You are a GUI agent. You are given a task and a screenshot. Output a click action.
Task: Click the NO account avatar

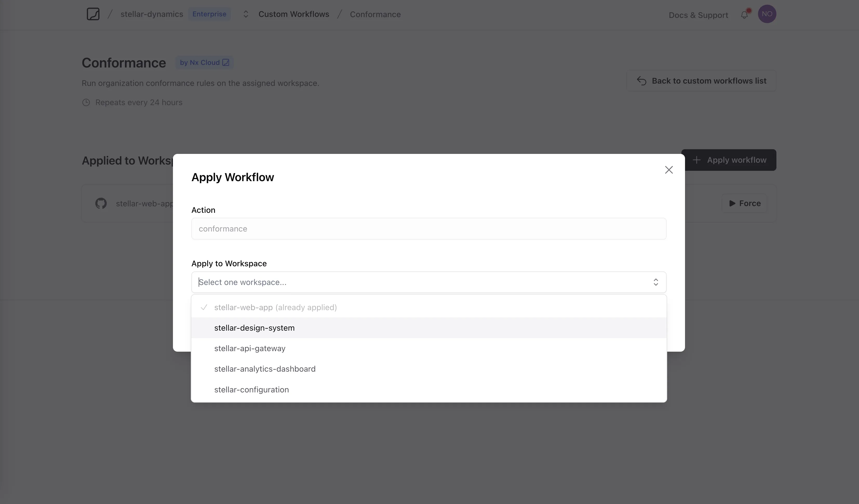click(767, 14)
